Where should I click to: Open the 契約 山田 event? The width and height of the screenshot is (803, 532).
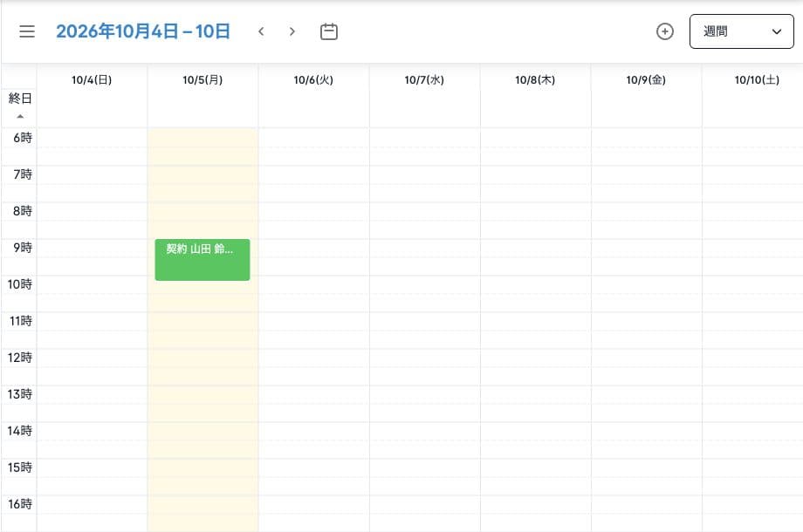click(202, 259)
